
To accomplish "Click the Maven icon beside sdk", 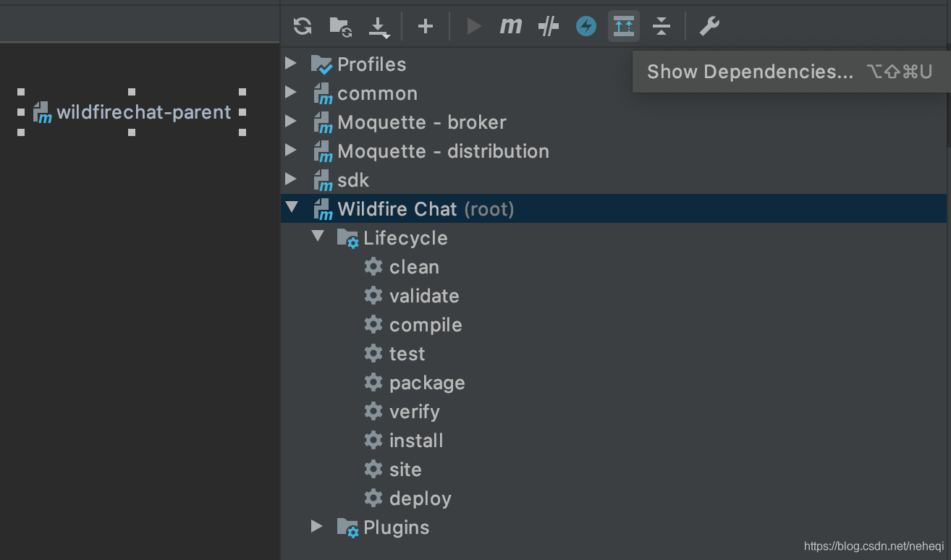I will (x=323, y=181).
